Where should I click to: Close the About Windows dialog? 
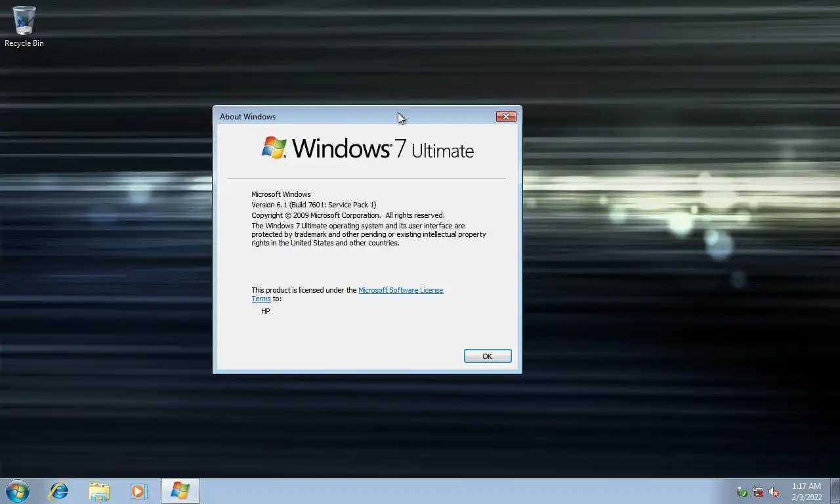pos(506,116)
